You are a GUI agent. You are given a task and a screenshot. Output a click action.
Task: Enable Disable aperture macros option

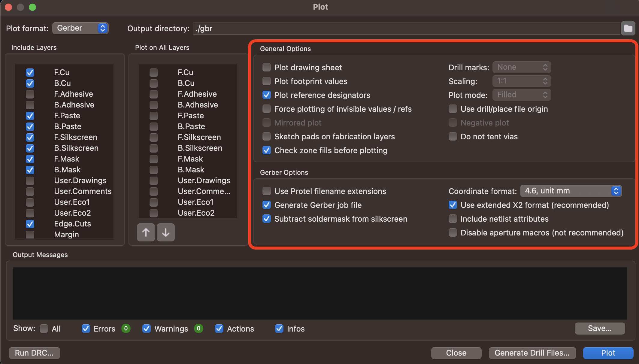(453, 232)
